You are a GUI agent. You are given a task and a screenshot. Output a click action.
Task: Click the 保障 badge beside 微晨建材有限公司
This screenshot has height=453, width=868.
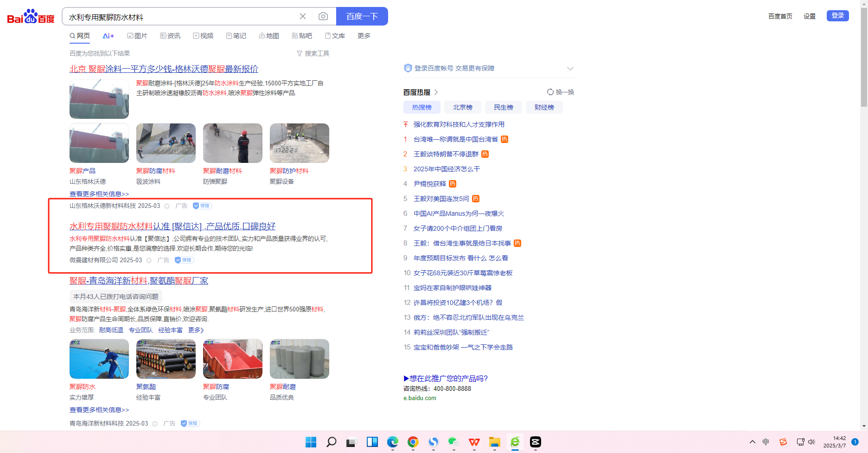click(x=185, y=260)
